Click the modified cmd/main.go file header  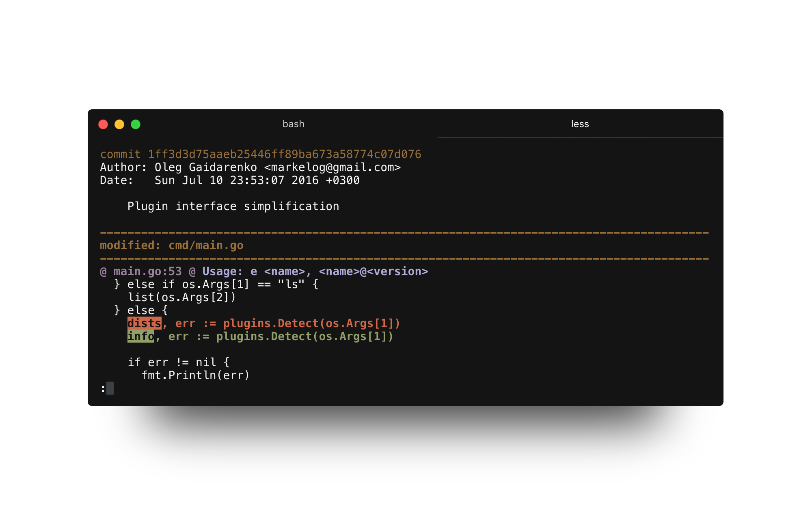[x=172, y=245]
